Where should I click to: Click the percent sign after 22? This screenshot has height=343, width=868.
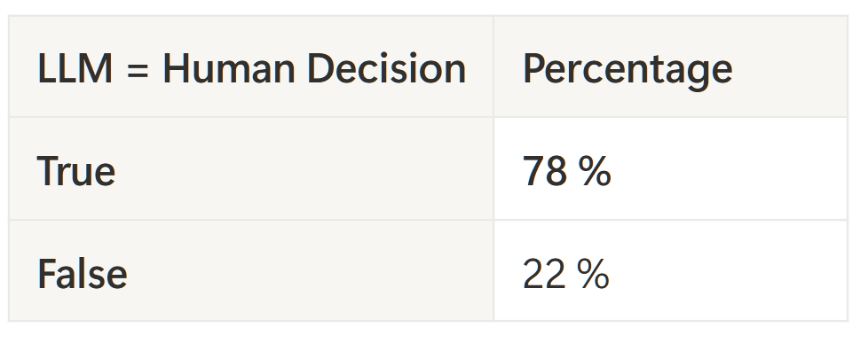click(x=594, y=275)
